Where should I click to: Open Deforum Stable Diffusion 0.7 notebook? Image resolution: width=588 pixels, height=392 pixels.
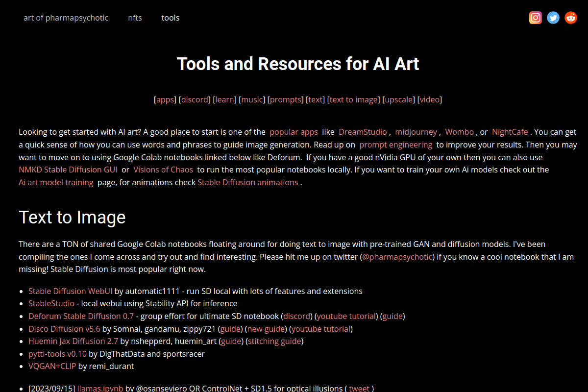pos(81,316)
